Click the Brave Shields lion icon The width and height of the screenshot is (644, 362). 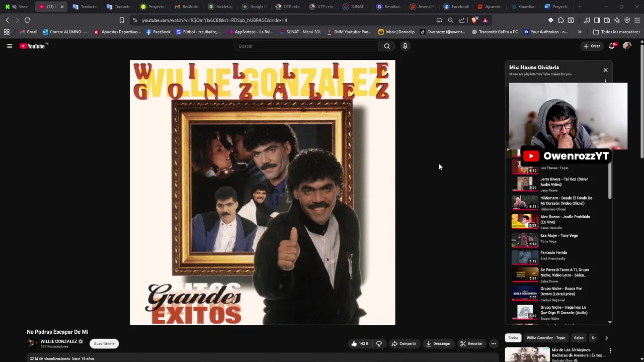(475, 20)
